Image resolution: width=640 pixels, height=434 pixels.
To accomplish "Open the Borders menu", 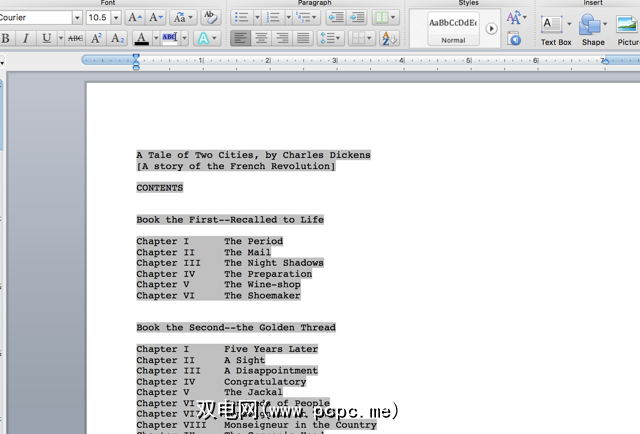I will coord(362,38).
